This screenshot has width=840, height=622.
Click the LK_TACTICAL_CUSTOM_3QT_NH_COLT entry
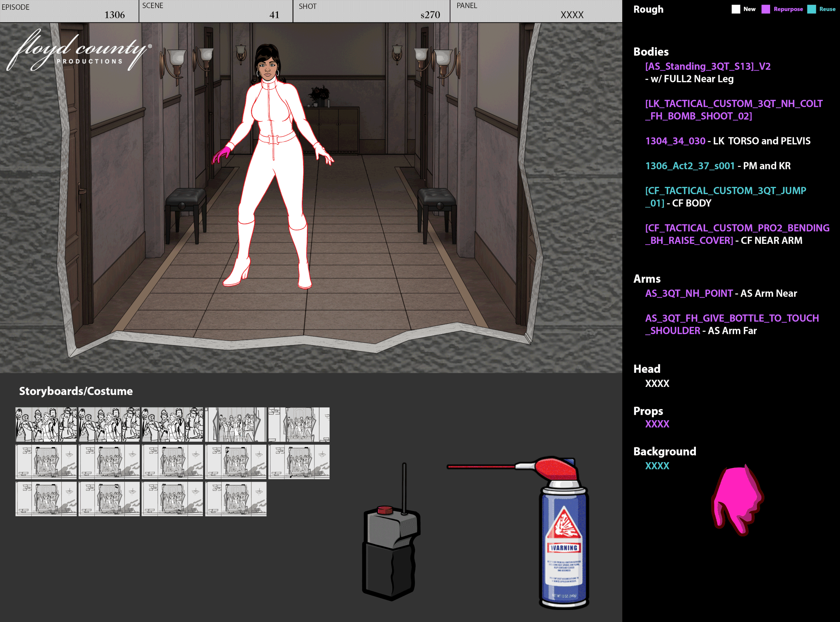coord(734,110)
